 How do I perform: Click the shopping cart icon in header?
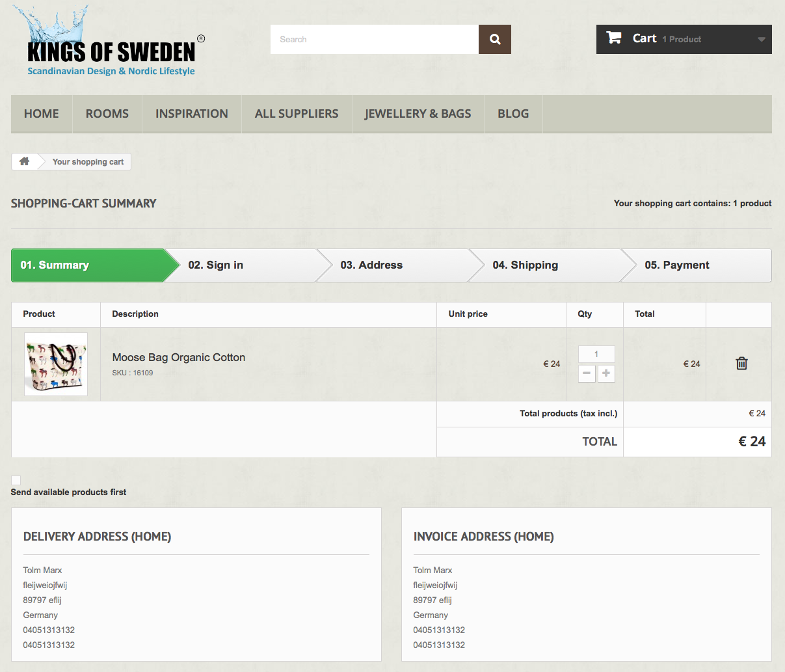pyautogui.click(x=613, y=38)
